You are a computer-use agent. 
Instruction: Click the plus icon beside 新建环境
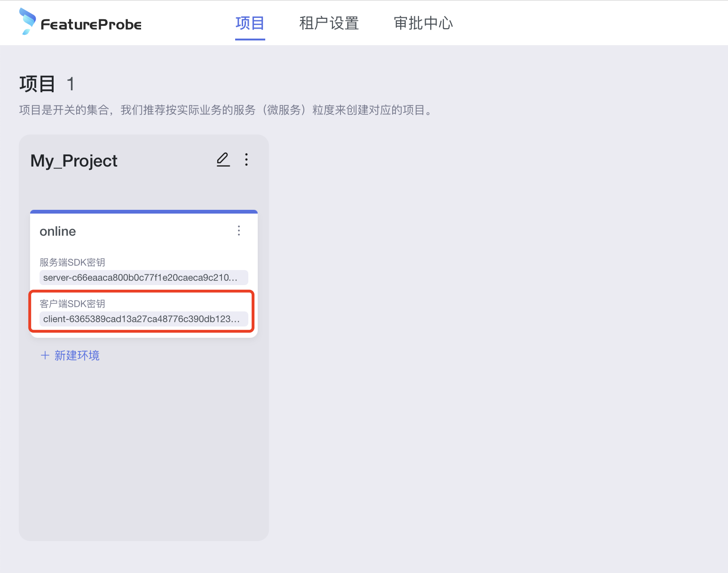coord(45,355)
